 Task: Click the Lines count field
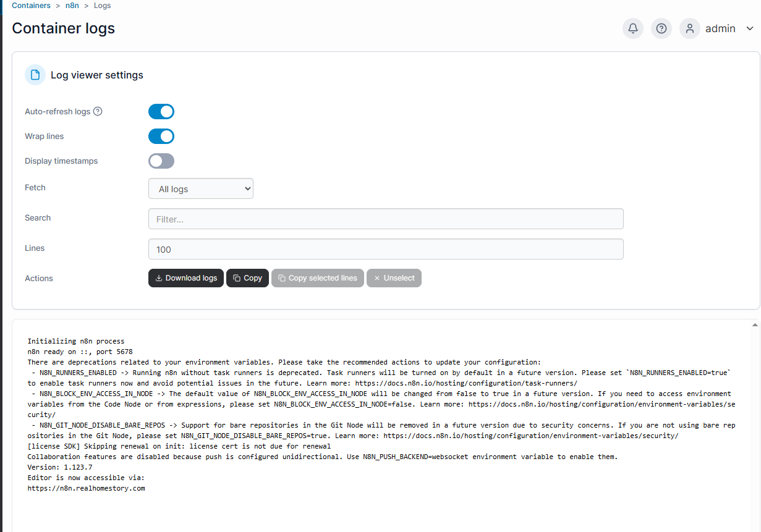pyautogui.click(x=386, y=249)
